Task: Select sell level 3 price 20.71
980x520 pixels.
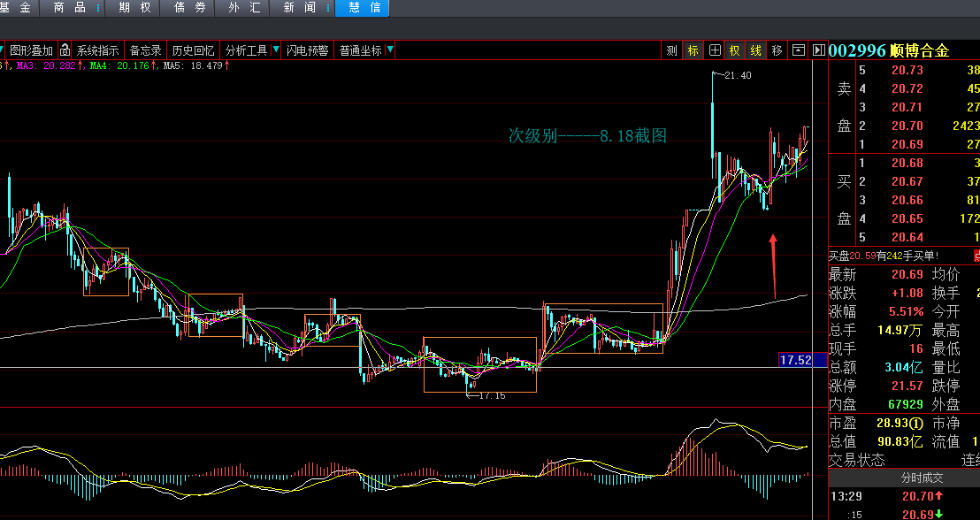Action: tap(907, 107)
